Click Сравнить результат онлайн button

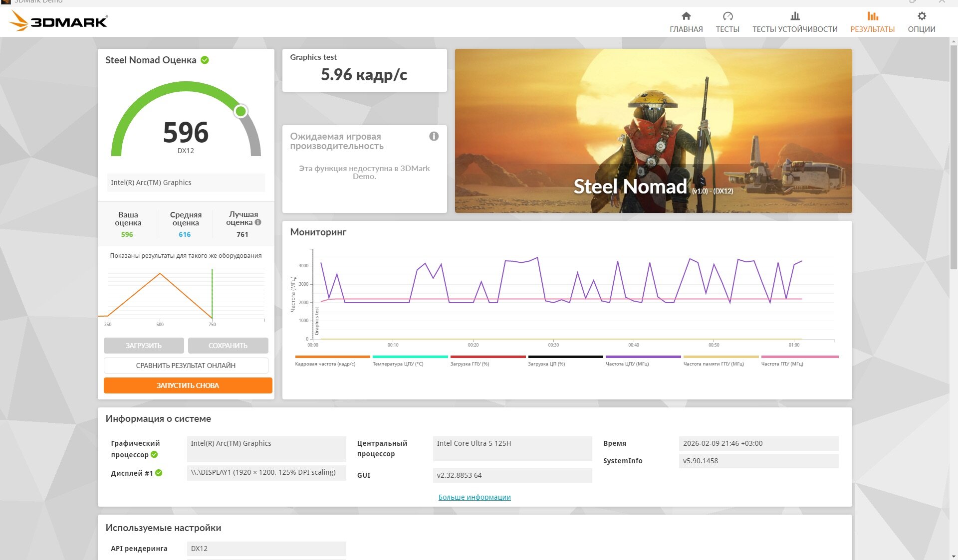(x=186, y=366)
